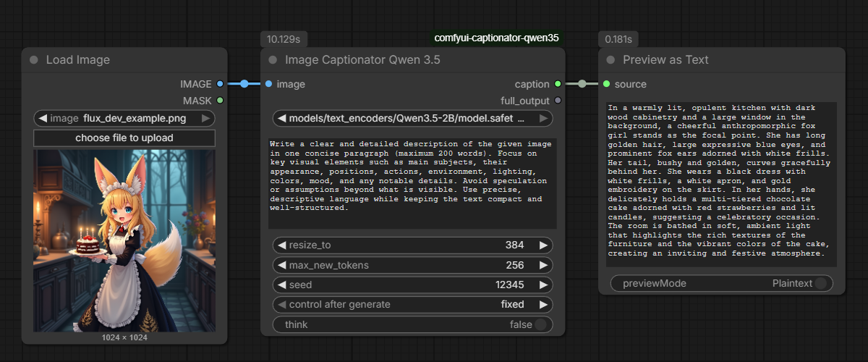Click the max_new_tokens value 256
868x362 pixels.
click(x=515, y=265)
